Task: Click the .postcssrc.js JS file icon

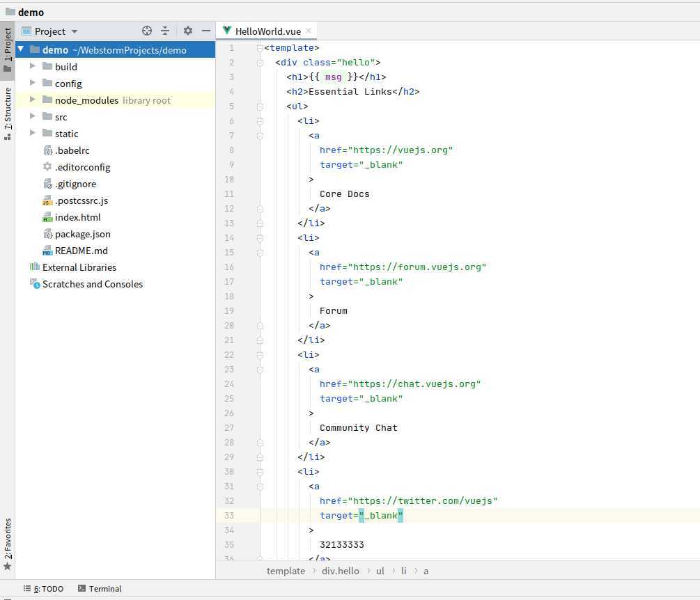Action: [x=47, y=200]
